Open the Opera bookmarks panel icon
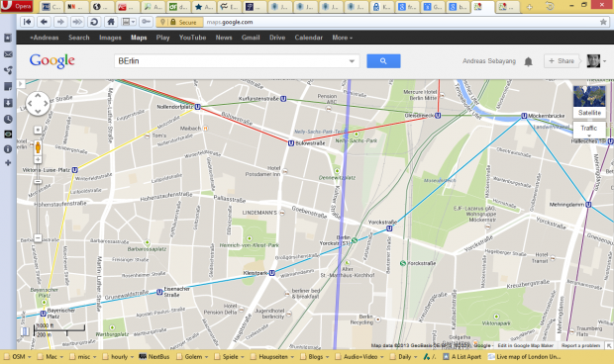The image size is (614, 364). (x=8, y=38)
